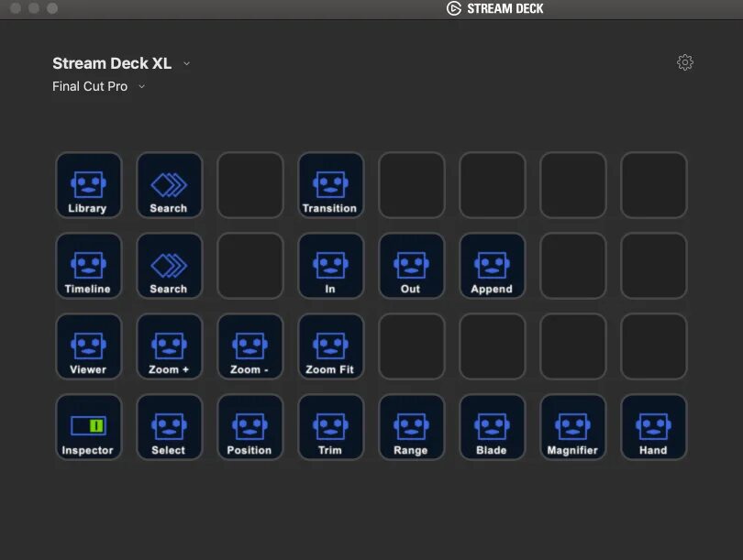Image resolution: width=743 pixels, height=560 pixels.
Task: Select the Trim tool key
Action: pyautogui.click(x=331, y=427)
